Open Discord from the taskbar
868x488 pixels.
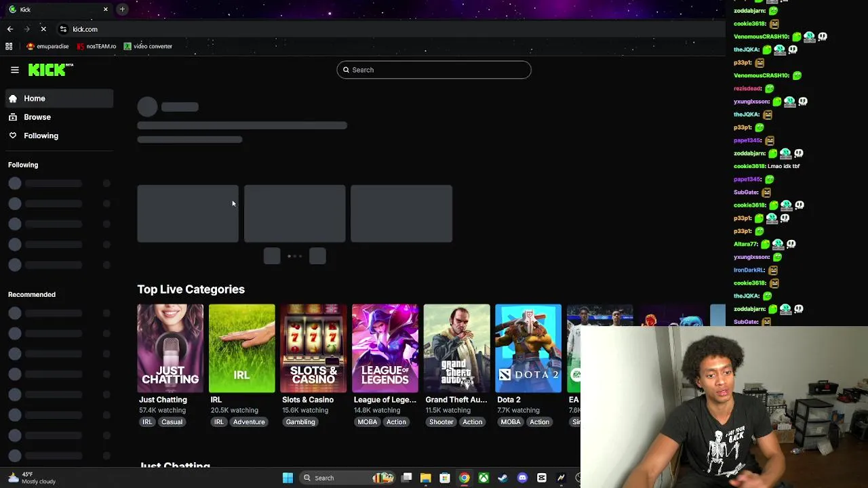522,478
